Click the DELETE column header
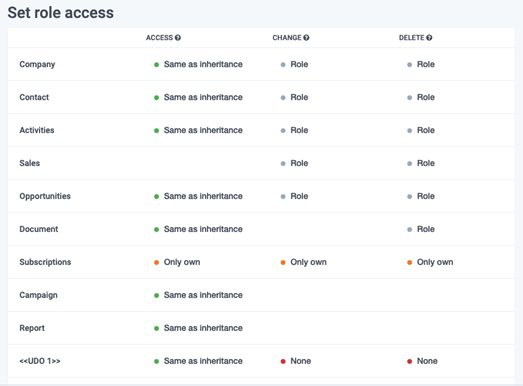 coord(412,38)
